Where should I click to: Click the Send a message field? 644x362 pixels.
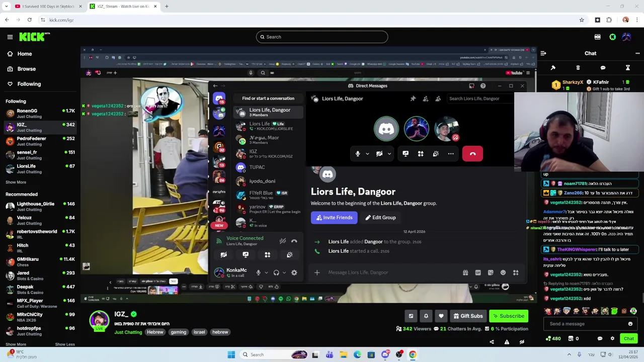click(x=590, y=324)
